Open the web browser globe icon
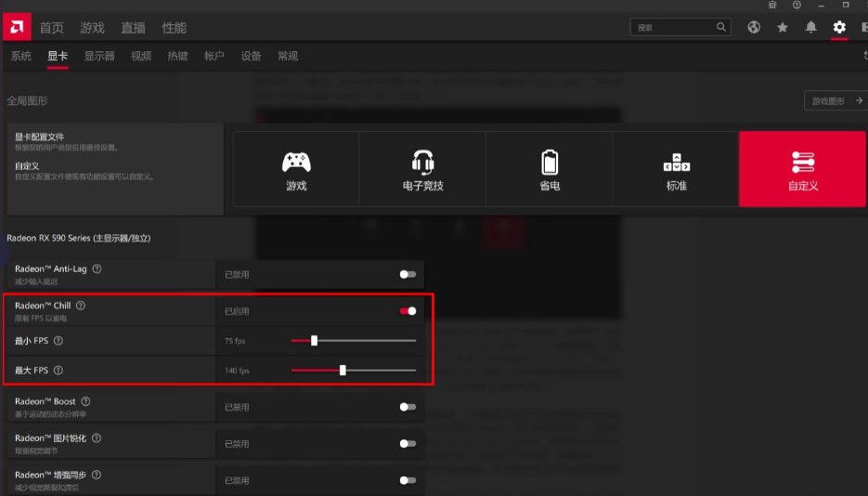Screen dimensions: 868x496 coord(754,27)
